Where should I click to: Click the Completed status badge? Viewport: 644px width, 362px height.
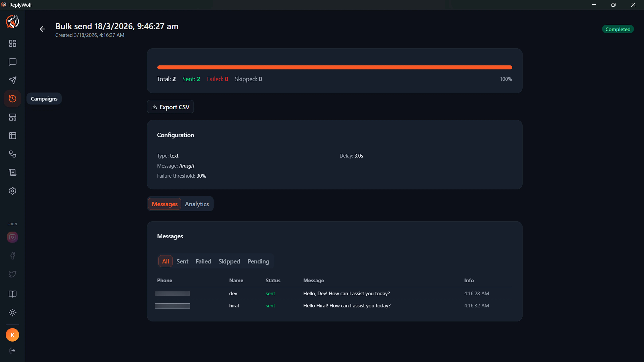(618, 29)
